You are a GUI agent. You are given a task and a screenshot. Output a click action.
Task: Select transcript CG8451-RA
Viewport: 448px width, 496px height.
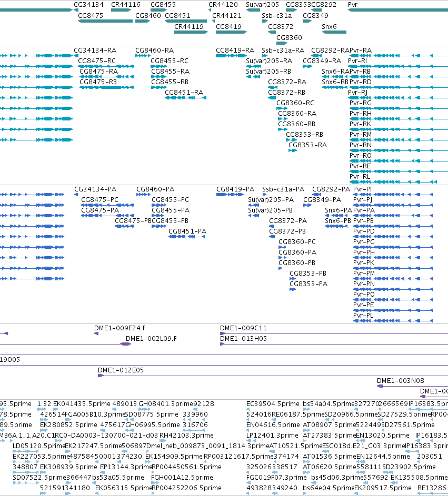coord(184,93)
